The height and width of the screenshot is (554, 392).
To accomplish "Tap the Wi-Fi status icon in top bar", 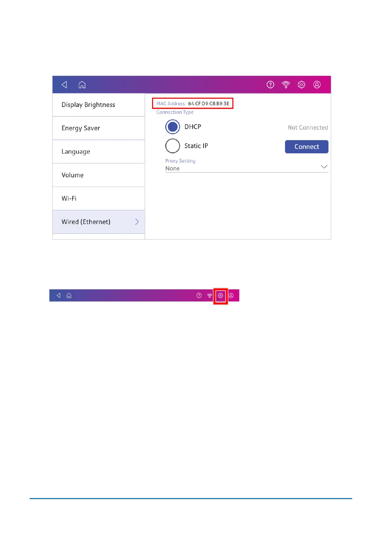I will pyautogui.click(x=286, y=85).
